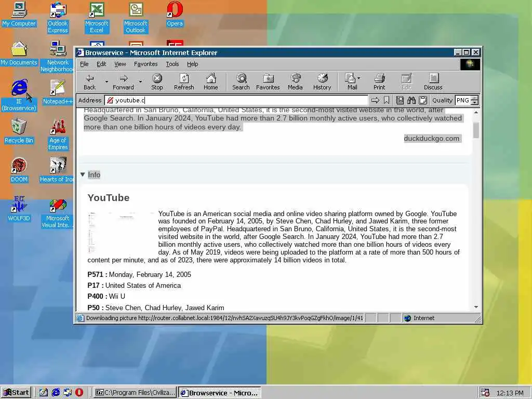Click the P400 Wii U line

(x=106, y=296)
